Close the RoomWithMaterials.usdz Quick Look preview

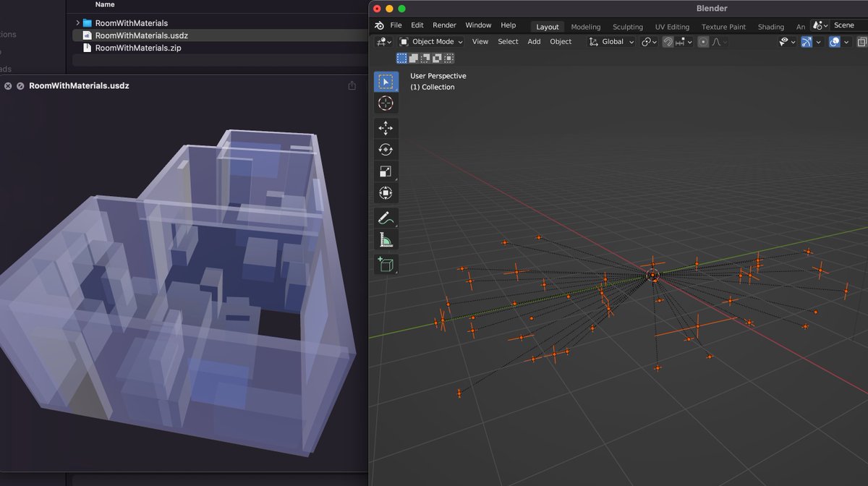(8, 86)
